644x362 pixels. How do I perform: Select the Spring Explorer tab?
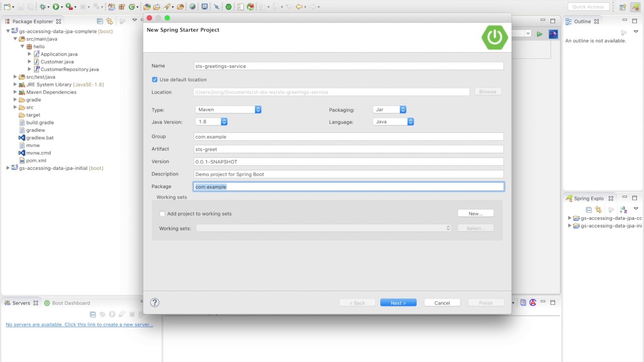point(589,198)
